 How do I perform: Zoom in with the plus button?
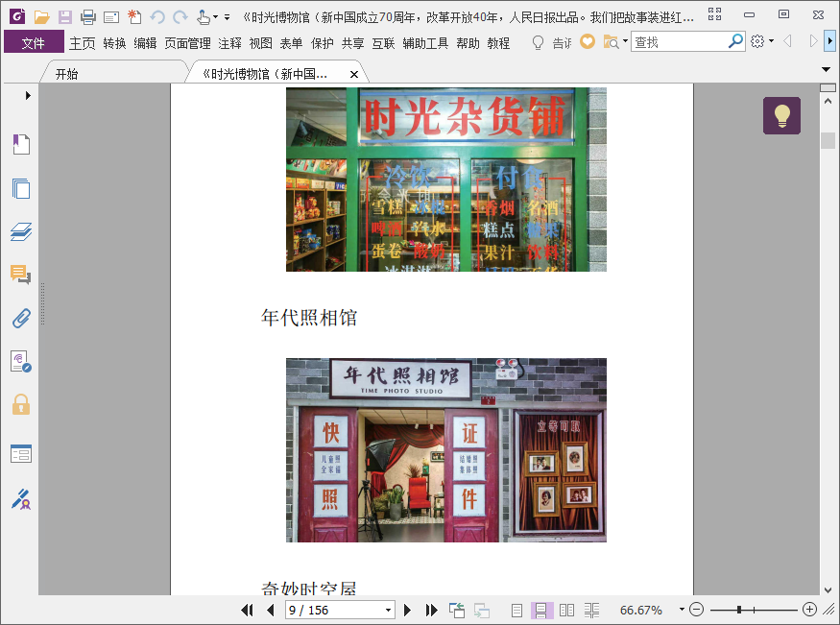[x=810, y=610]
